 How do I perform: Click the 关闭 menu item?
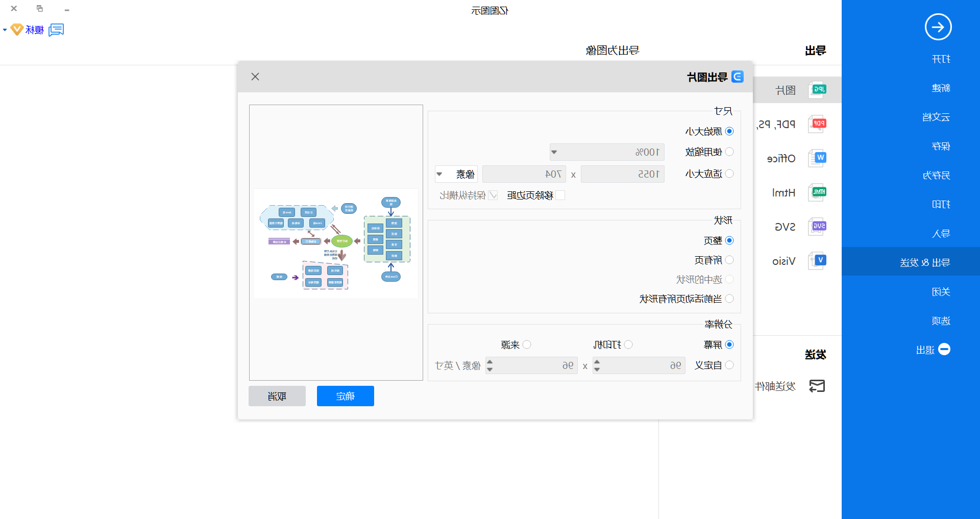point(941,292)
